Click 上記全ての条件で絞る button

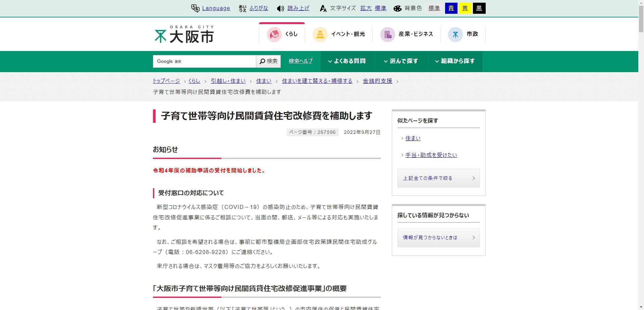coord(438,178)
